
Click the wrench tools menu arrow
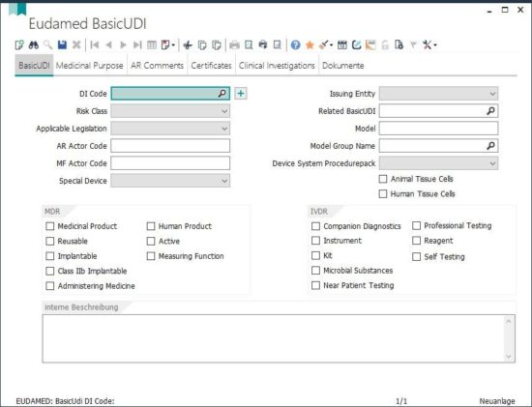(435, 44)
